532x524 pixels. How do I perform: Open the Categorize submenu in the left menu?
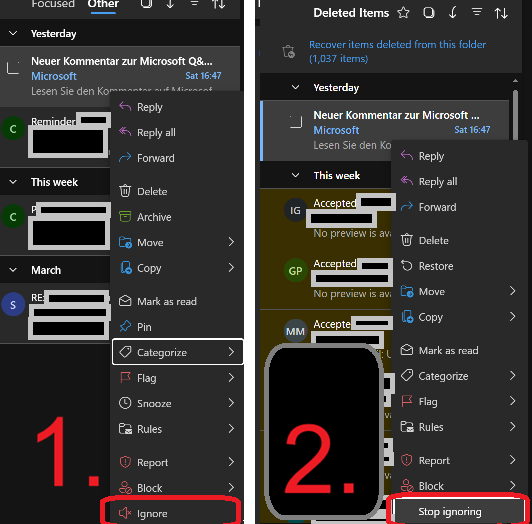pos(177,352)
